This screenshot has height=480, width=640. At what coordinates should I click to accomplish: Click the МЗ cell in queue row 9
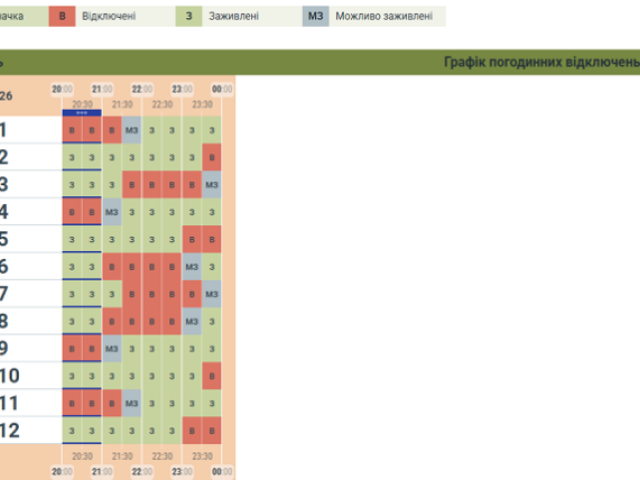coord(112,348)
